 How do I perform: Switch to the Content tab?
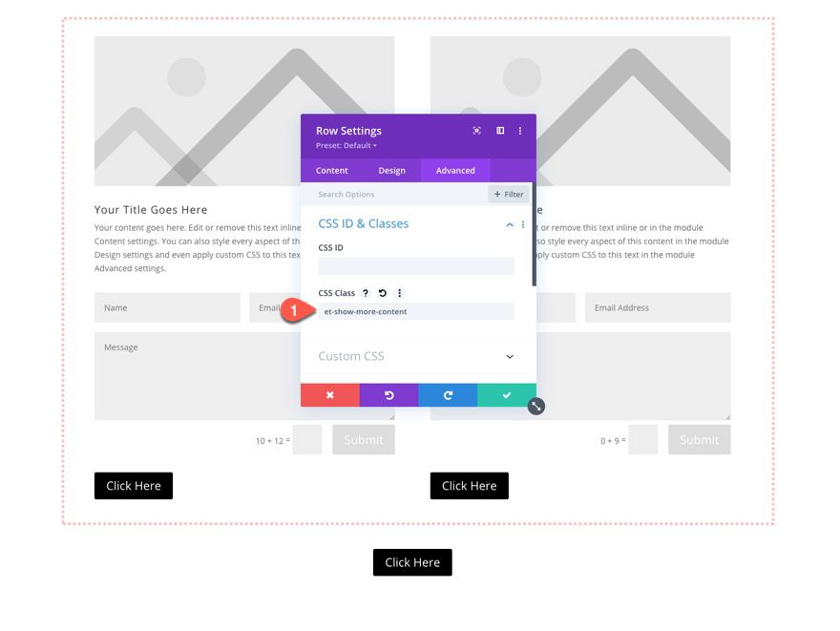331,170
